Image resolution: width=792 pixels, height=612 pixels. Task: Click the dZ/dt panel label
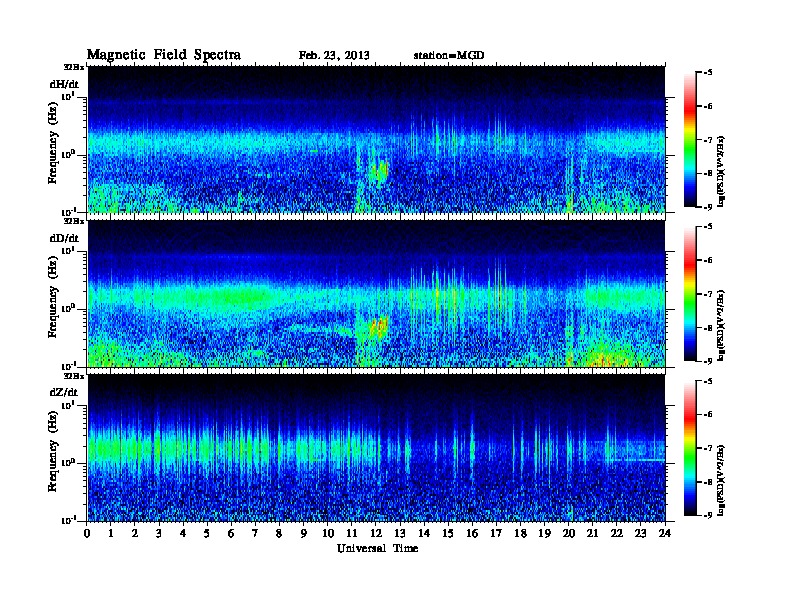(64, 392)
